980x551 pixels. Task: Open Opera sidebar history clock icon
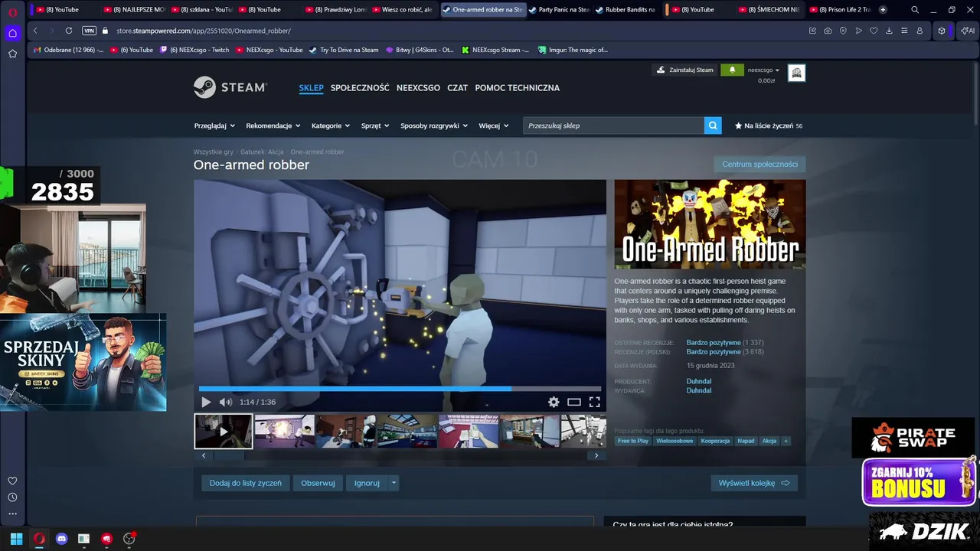(12, 497)
